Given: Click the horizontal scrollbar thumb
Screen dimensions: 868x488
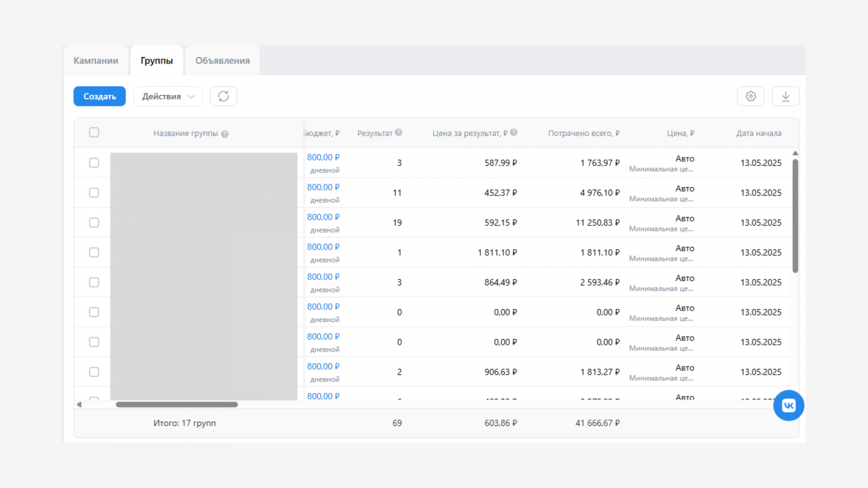Looking at the screenshot, I should 177,404.
